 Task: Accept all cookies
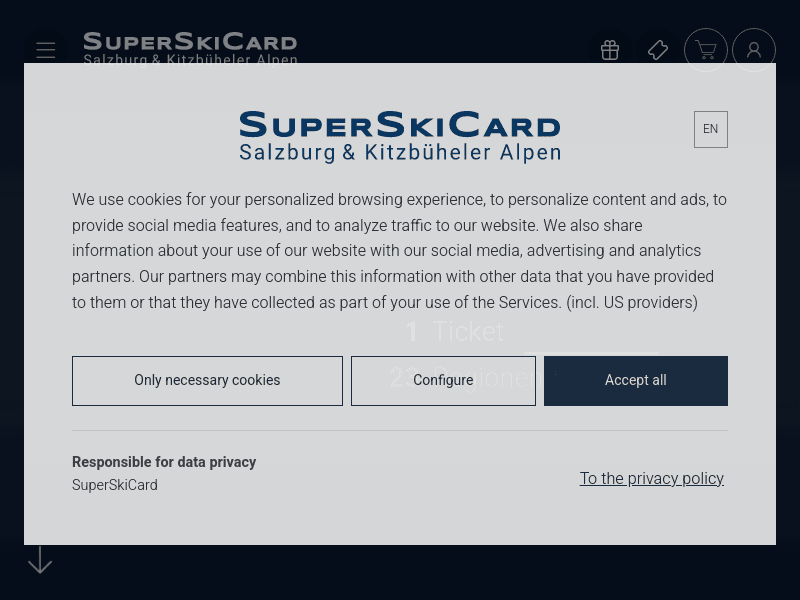(635, 380)
